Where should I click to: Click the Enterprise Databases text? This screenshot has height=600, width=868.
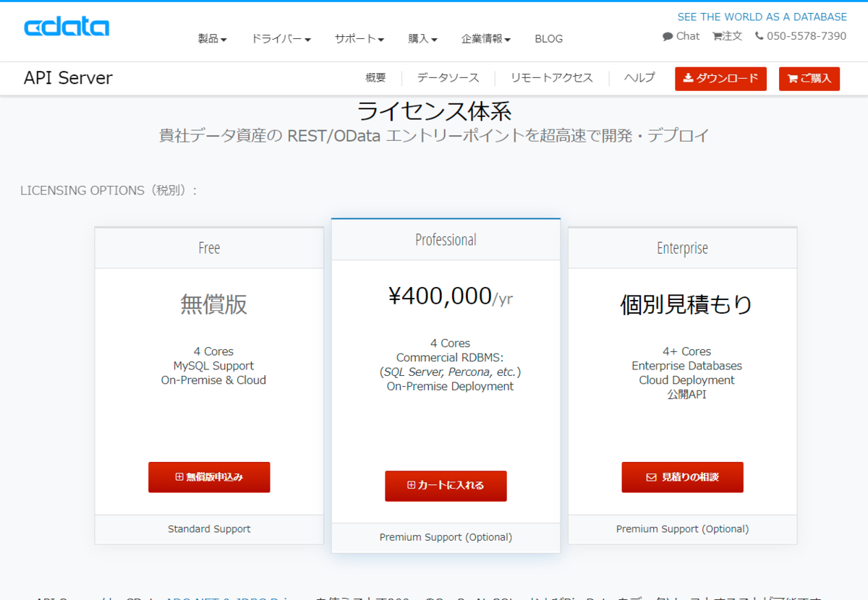click(686, 366)
